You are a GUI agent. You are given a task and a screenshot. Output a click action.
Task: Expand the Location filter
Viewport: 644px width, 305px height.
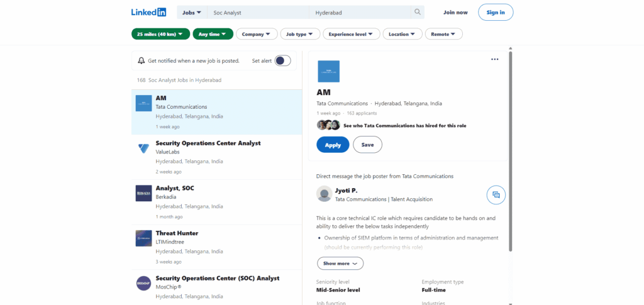click(x=402, y=34)
